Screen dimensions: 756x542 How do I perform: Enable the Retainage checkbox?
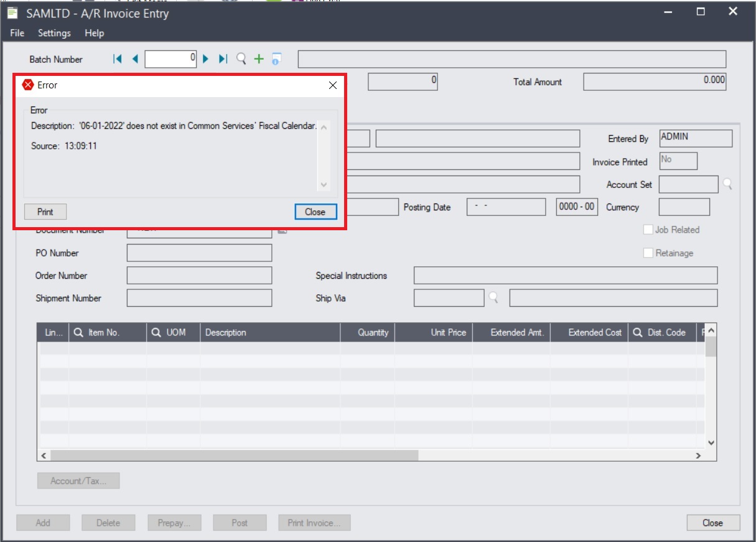pyautogui.click(x=649, y=253)
